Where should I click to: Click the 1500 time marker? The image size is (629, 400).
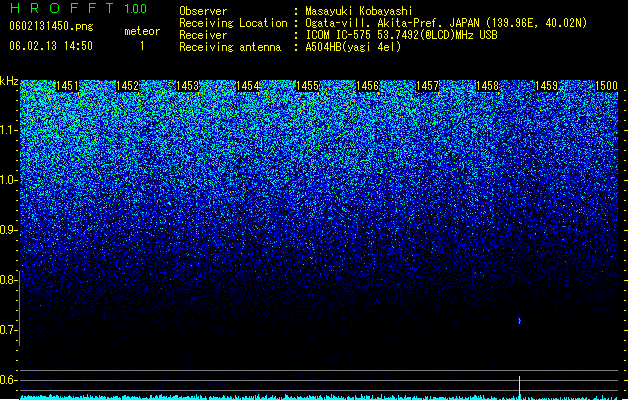click(x=606, y=86)
